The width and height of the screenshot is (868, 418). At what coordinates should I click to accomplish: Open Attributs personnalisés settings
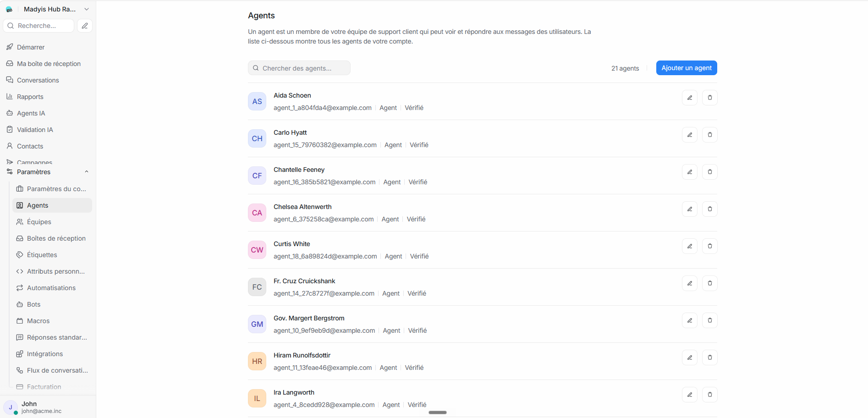coord(52,271)
